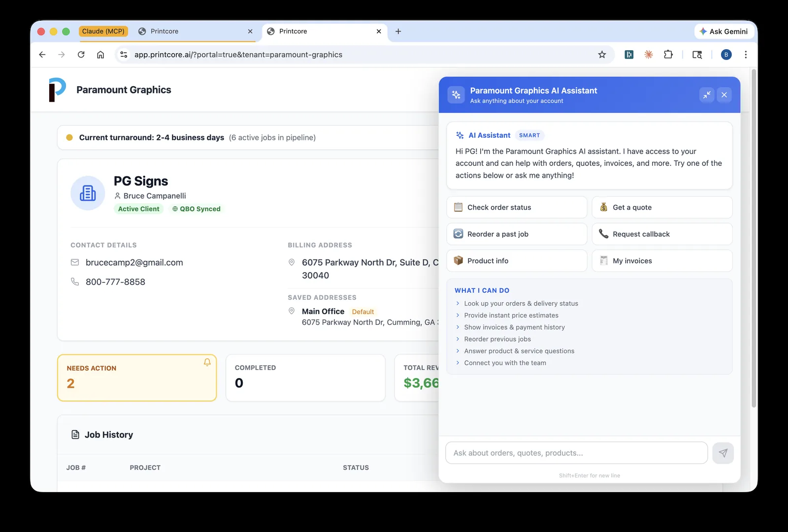Click the page vertical scrollbar
The width and height of the screenshot is (788, 532).
point(754,239)
